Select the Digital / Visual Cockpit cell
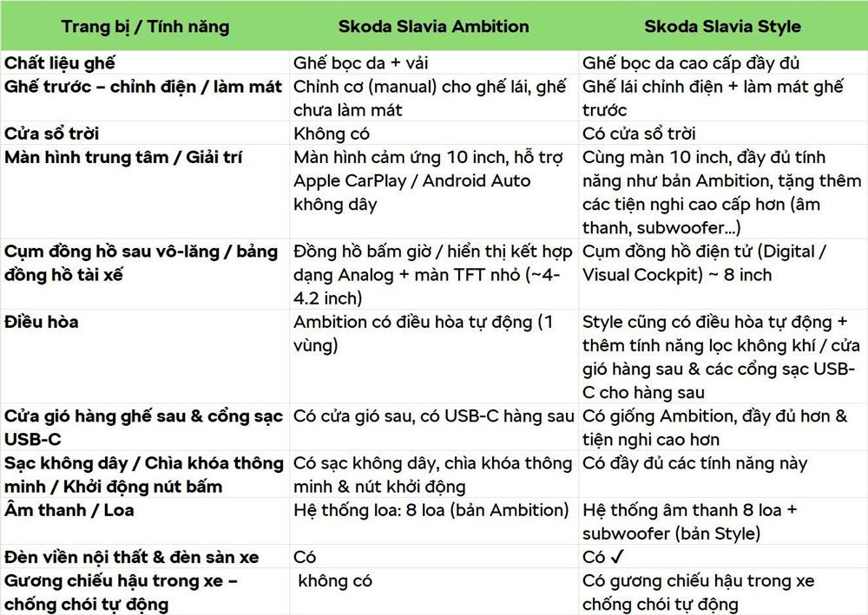868x615 pixels. point(704,263)
